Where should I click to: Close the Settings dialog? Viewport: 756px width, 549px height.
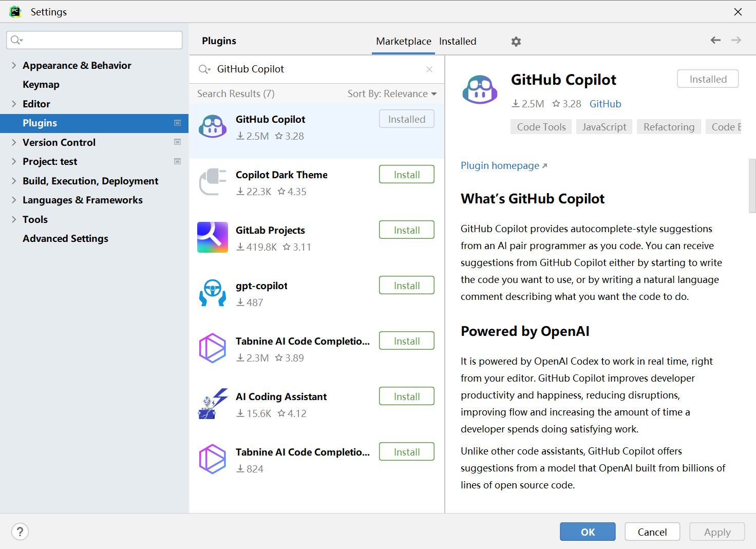tap(738, 12)
